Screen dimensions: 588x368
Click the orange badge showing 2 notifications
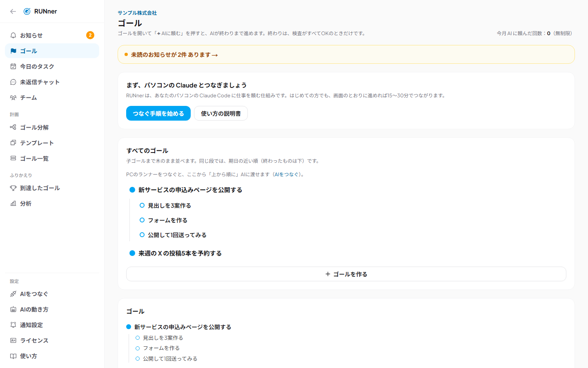click(90, 35)
